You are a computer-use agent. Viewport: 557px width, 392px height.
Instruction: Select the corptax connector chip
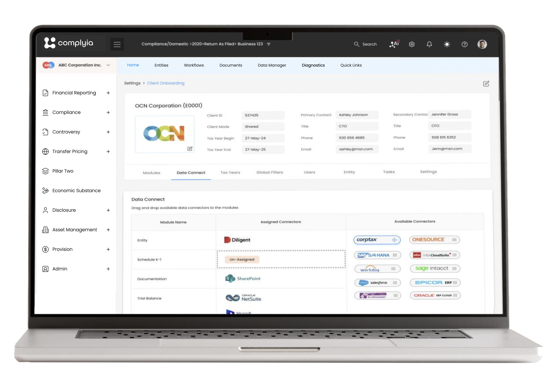point(377,240)
